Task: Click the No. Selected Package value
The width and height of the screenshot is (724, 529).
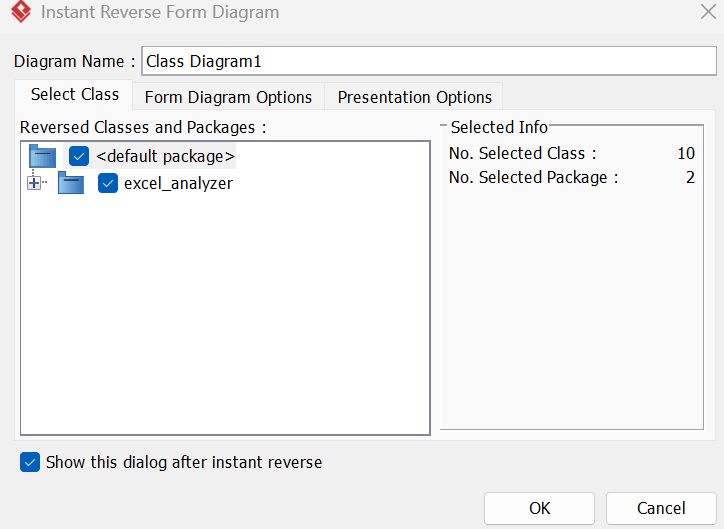Action: (x=690, y=177)
